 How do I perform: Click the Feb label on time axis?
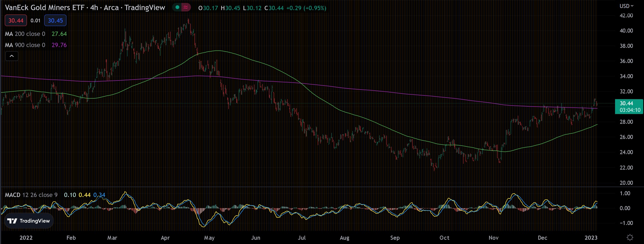(x=71, y=238)
